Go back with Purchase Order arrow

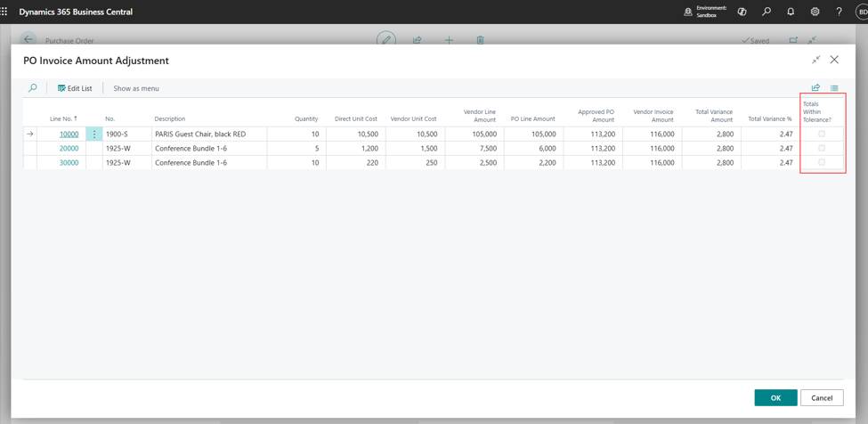pos(28,40)
